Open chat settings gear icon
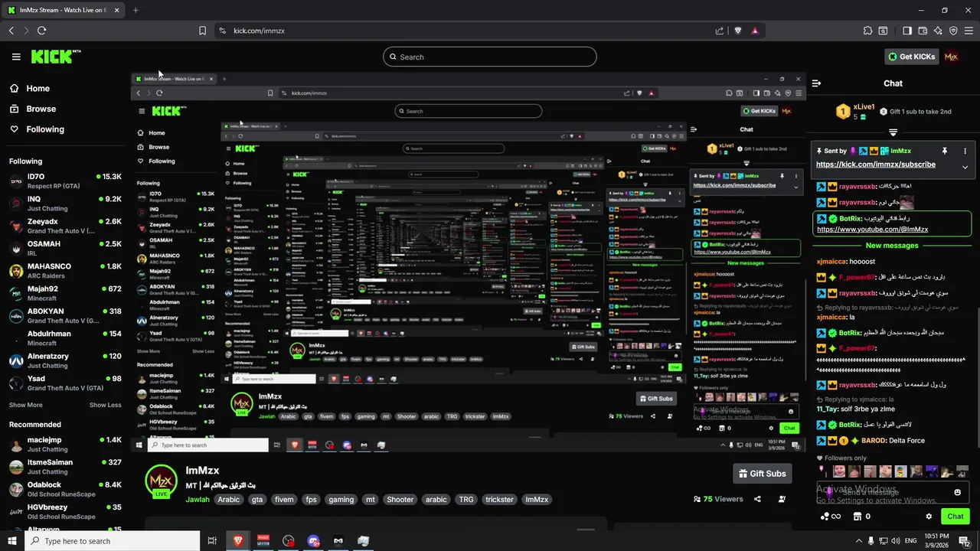This screenshot has height=551, width=980. point(929,517)
